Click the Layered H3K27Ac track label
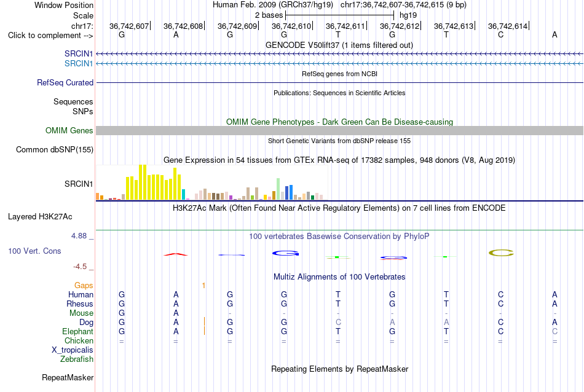This screenshot has height=392, width=584. coord(40,217)
